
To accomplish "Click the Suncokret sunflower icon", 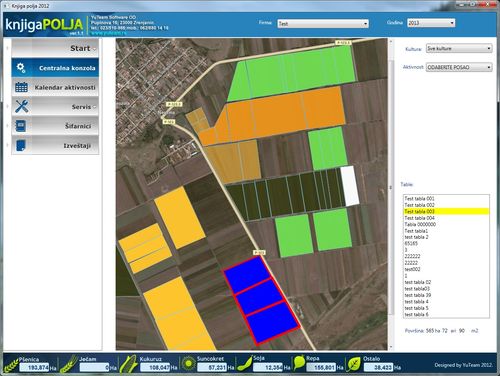I will 188,363.
